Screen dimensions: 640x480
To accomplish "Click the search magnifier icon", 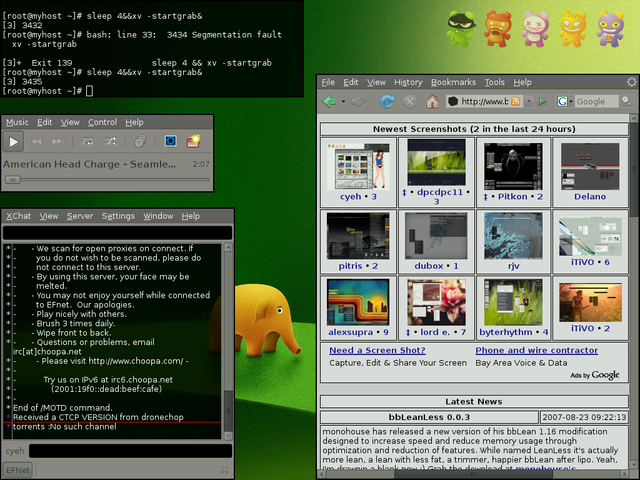I will point(626,101).
